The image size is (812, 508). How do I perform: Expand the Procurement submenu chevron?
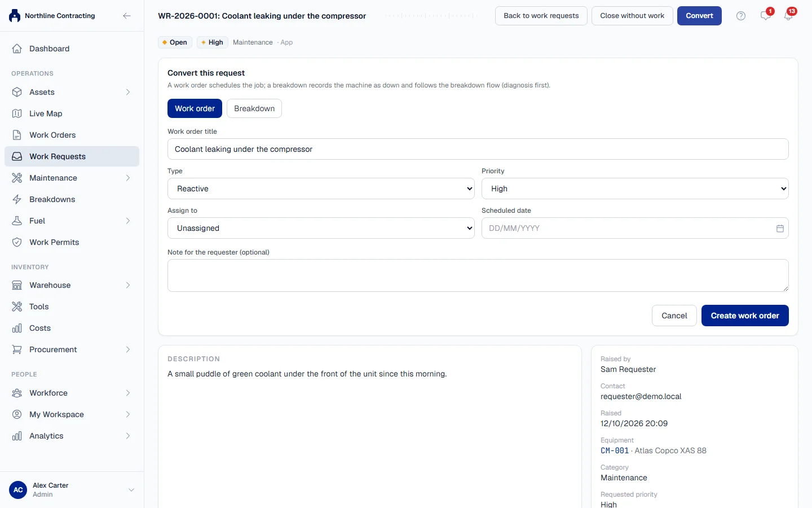(x=128, y=349)
